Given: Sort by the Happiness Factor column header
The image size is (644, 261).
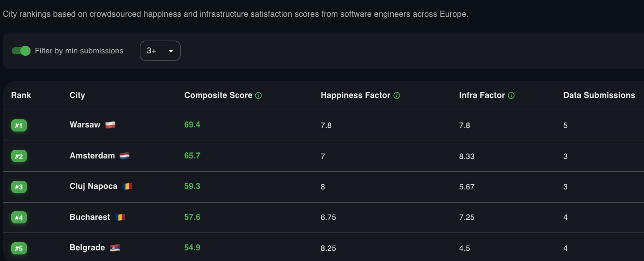Looking at the screenshot, I should [356, 95].
